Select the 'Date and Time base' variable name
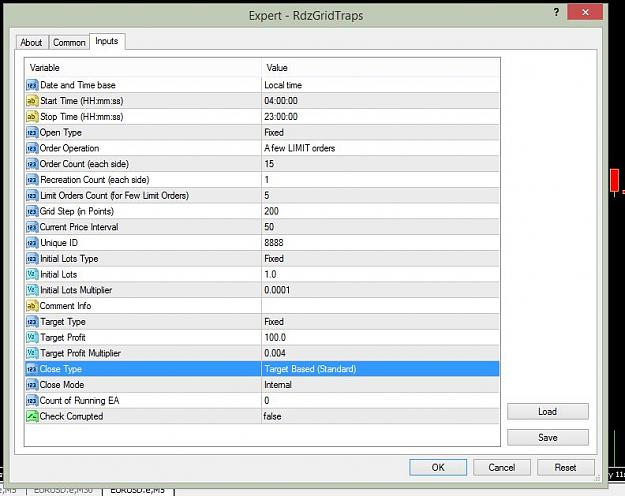The image size is (625, 496). click(78, 85)
